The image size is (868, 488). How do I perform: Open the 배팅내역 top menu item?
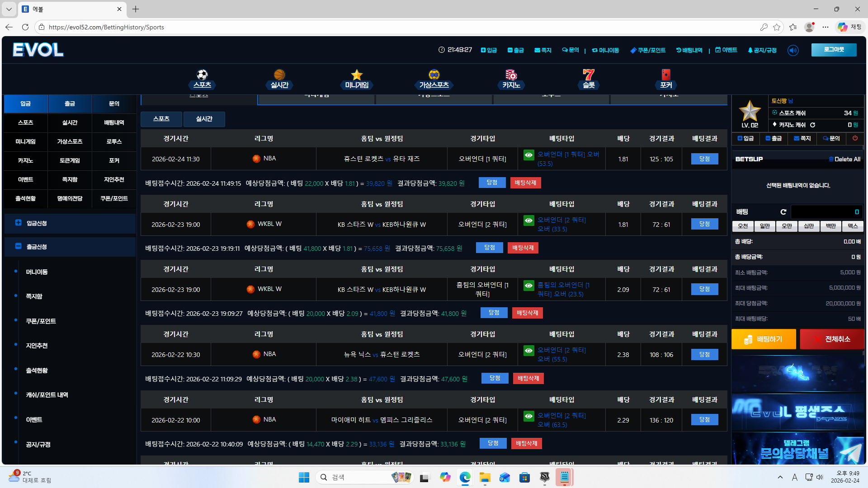pos(689,50)
